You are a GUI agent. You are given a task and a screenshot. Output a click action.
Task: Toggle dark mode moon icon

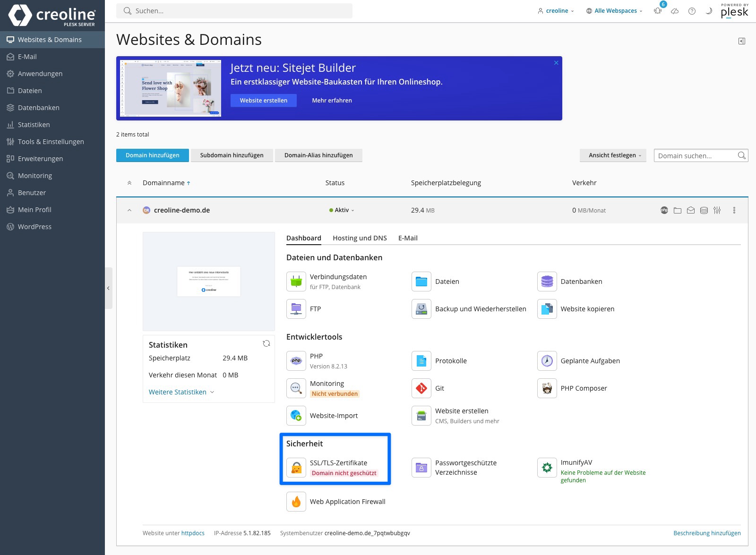click(709, 11)
